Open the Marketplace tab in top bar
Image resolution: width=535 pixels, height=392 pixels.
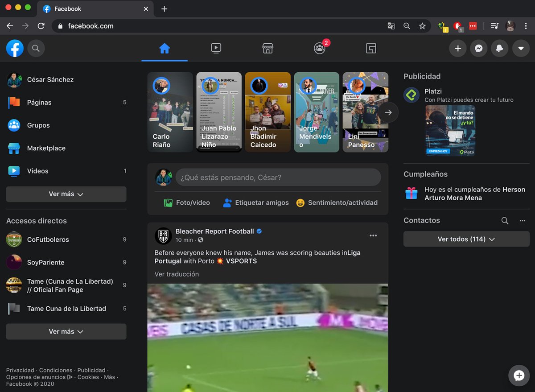(267, 48)
